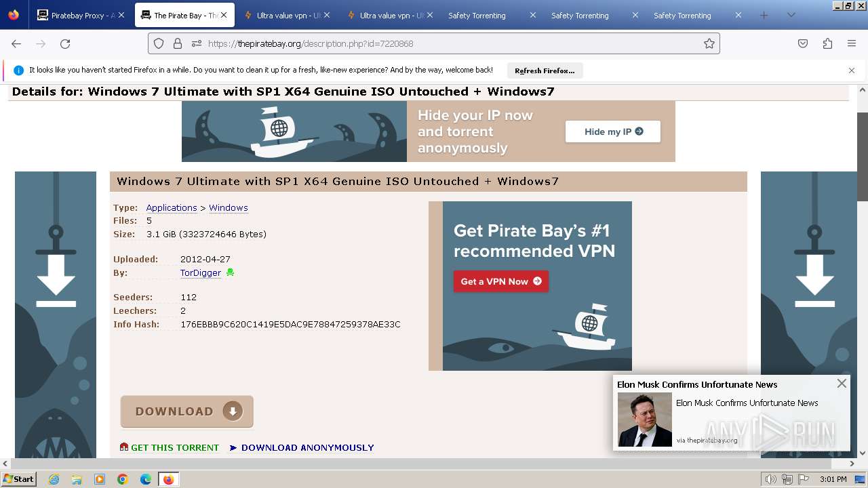The width and height of the screenshot is (868, 488).
Task: Switch to the second Ultra value vpn tab
Action: coord(391,15)
